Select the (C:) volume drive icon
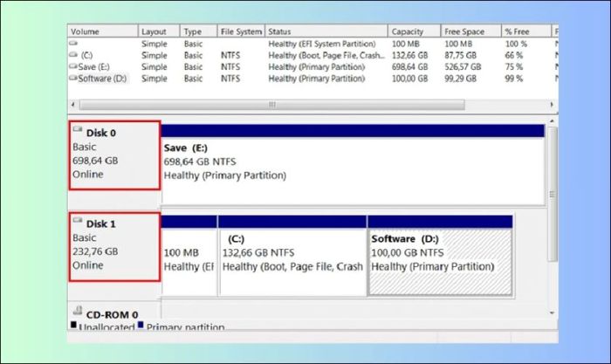This screenshot has width=611, height=364. 73,55
